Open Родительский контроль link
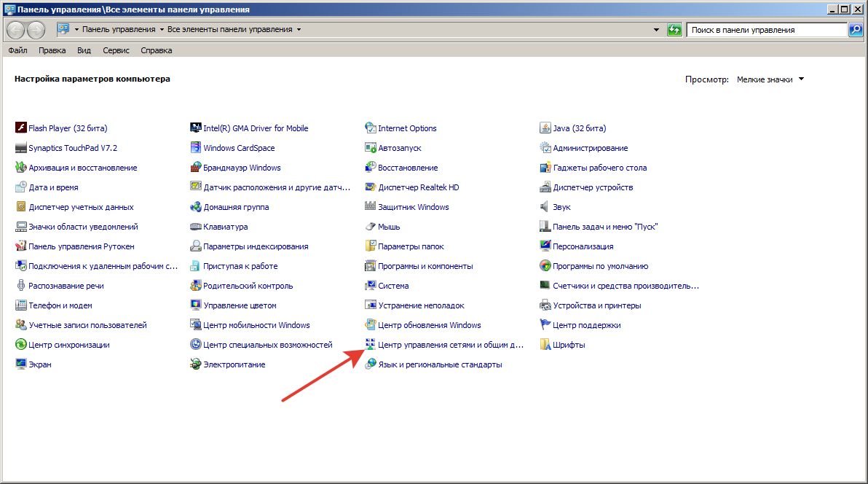This screenshot has height=484, width=868. coord(248,286)
